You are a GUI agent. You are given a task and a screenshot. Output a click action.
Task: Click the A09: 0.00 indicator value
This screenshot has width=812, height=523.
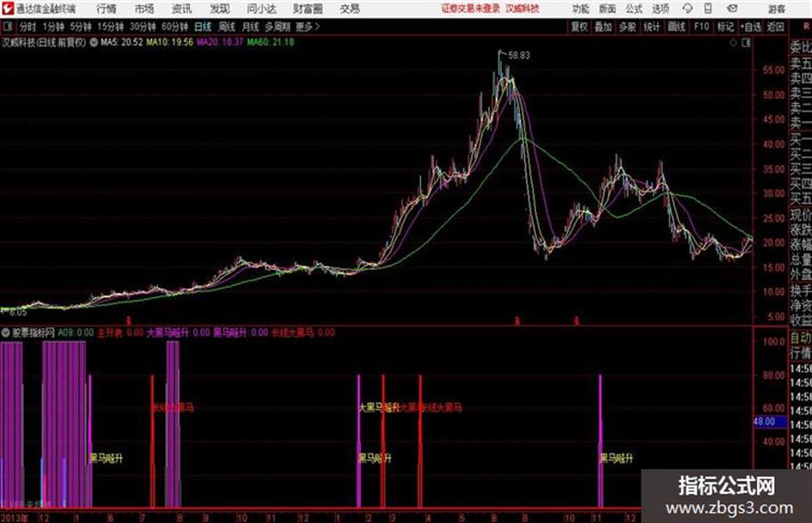point(76,332)
